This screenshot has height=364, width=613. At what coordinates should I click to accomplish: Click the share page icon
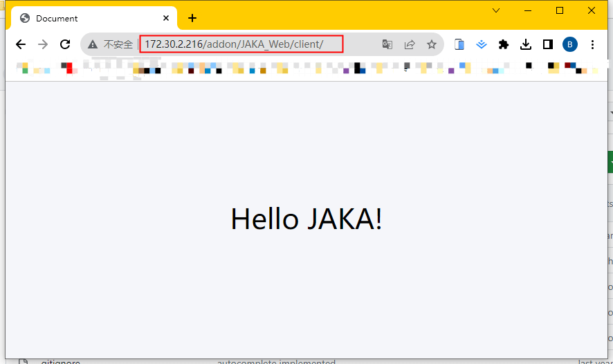(x=410, y=44)
